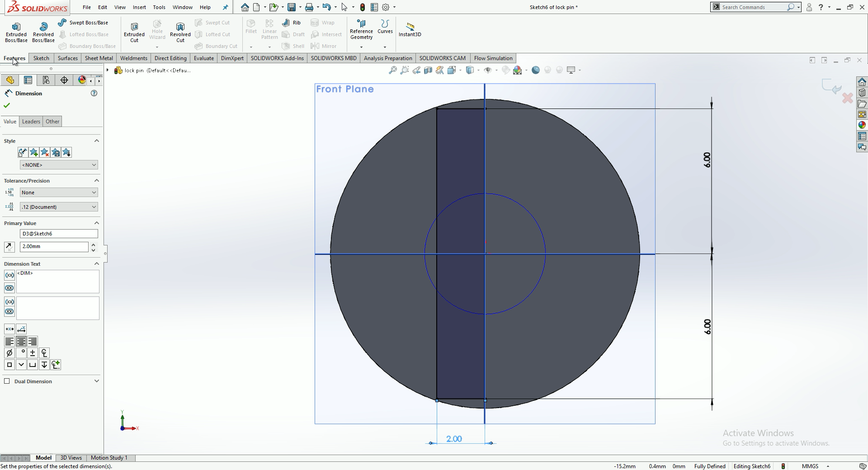Toggle the pin on the menu bar

[226, 7]
